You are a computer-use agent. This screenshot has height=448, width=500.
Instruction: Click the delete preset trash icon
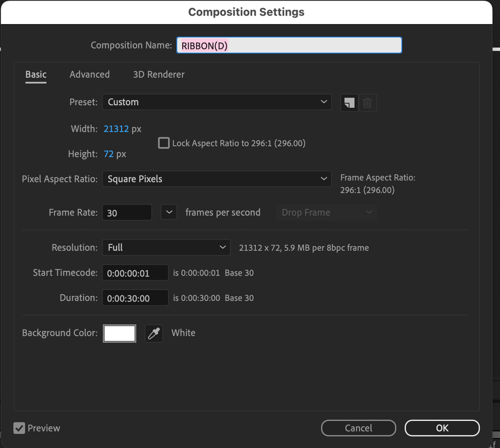click(367, 103)
